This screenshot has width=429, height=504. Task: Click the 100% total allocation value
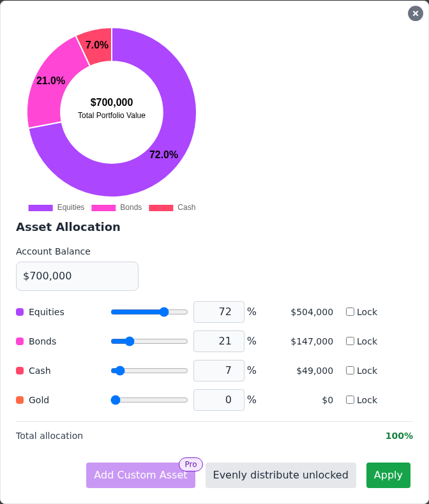399,436
